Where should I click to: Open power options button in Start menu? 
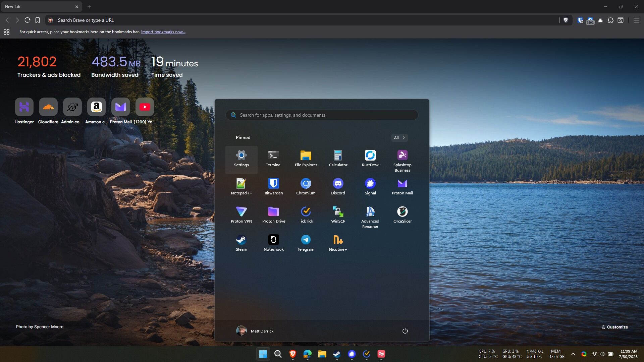point(405,331)
